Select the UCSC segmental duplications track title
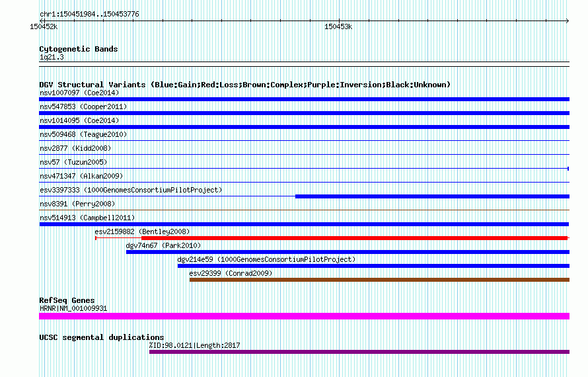Screen dimensions: 588x377 coord(102,337)
